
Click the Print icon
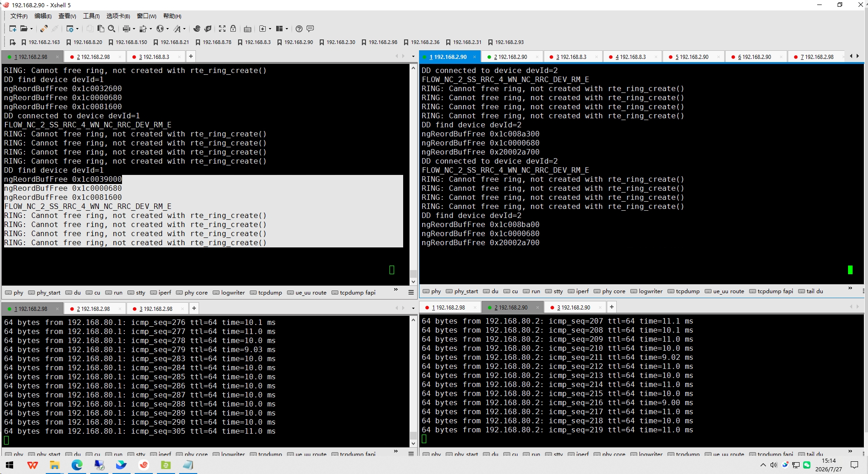(x=126, y=29)
